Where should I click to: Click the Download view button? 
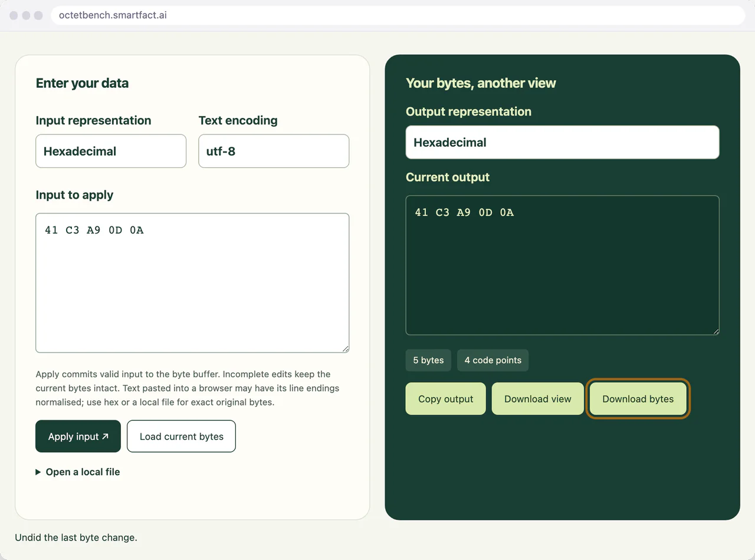(538, 398)
